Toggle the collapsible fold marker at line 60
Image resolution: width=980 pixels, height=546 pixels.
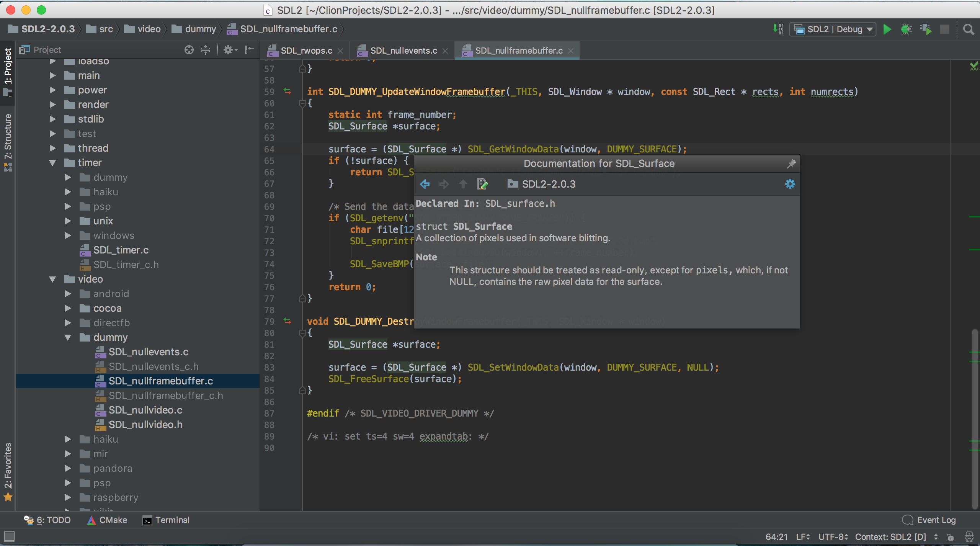coord(302,103)
